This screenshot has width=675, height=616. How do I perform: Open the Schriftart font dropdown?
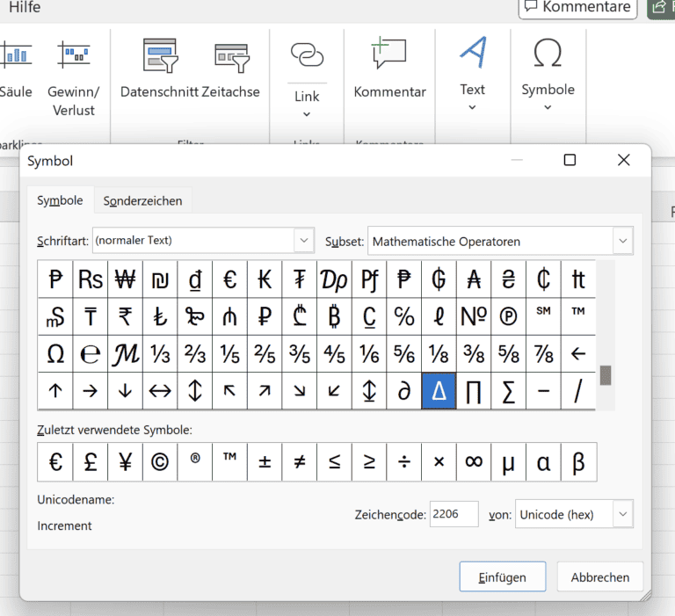tap(304, 240)
